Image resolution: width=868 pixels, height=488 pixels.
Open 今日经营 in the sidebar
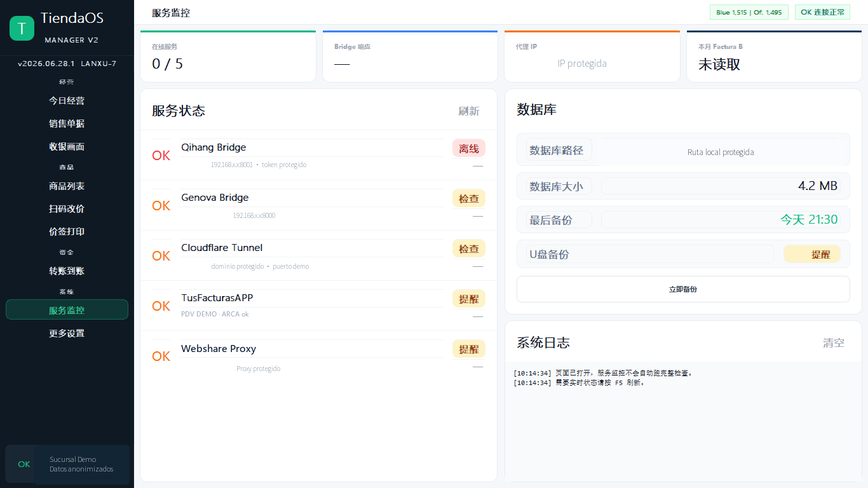pos(67,100)
